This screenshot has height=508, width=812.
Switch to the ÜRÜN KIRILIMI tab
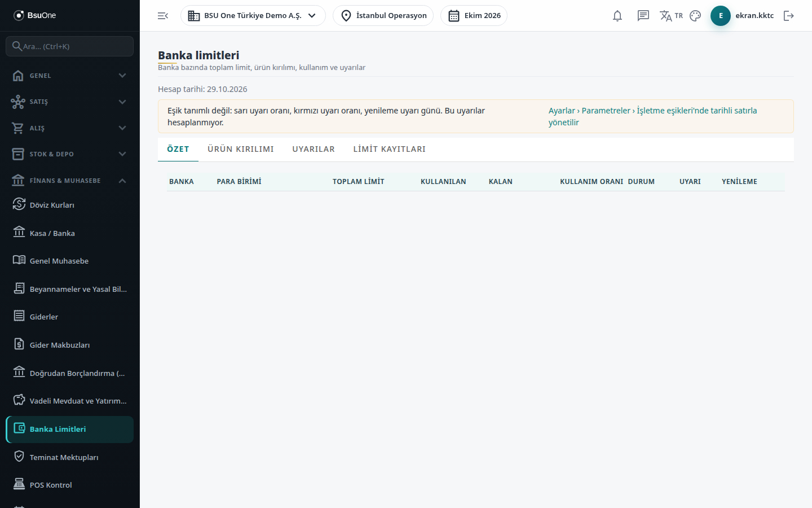coord(241,149)
